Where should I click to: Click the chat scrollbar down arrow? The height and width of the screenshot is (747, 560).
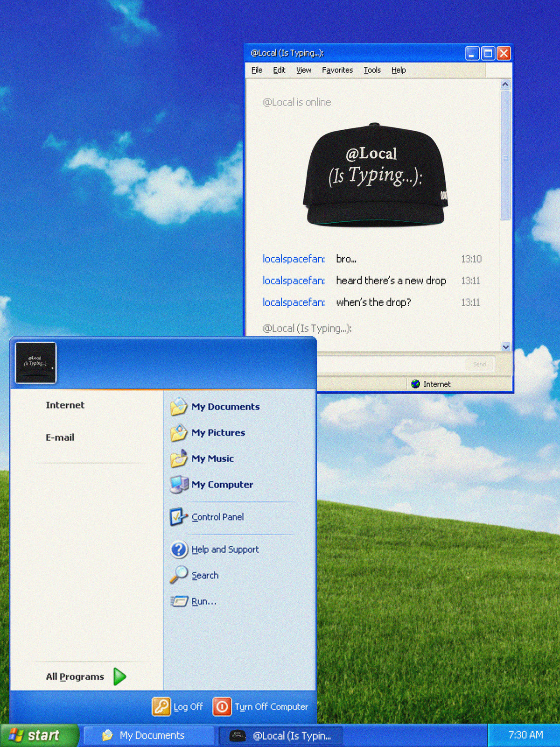click(505, 346)
